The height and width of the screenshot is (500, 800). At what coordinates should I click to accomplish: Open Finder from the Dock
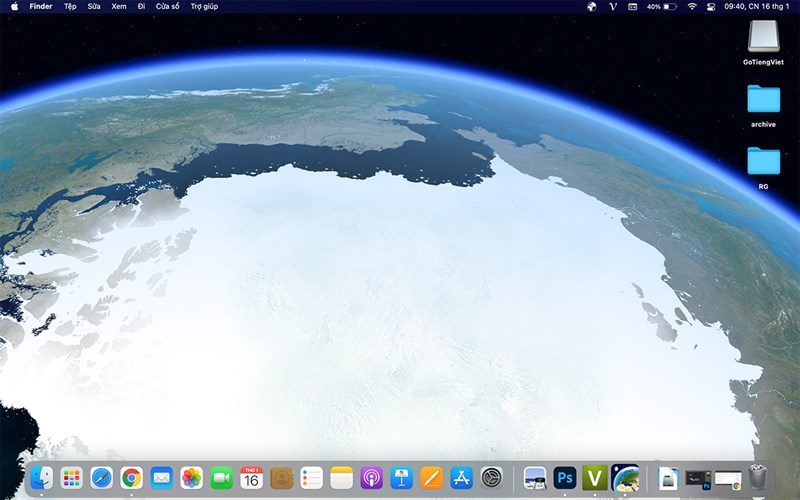point(41,478)
